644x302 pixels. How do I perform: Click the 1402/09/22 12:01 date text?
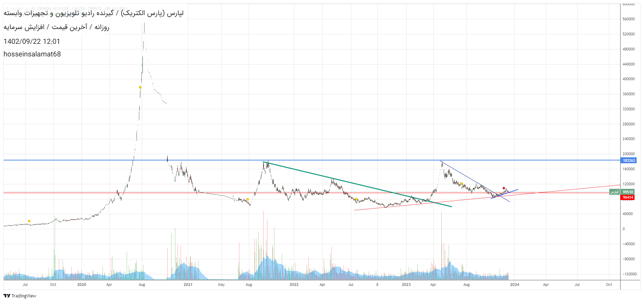pos(32,41)
